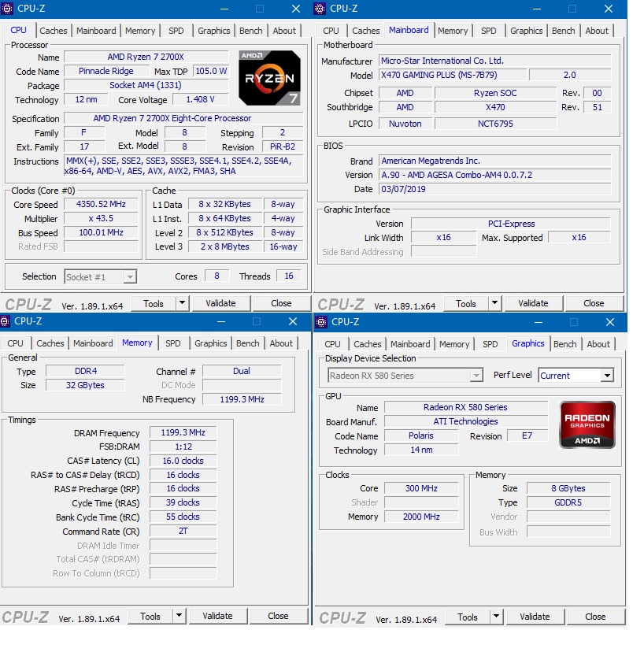The image size is (644, 667).
Task: Click the manufacturer Micro-Star International Co. Ltd.
Action: [494, 61]
